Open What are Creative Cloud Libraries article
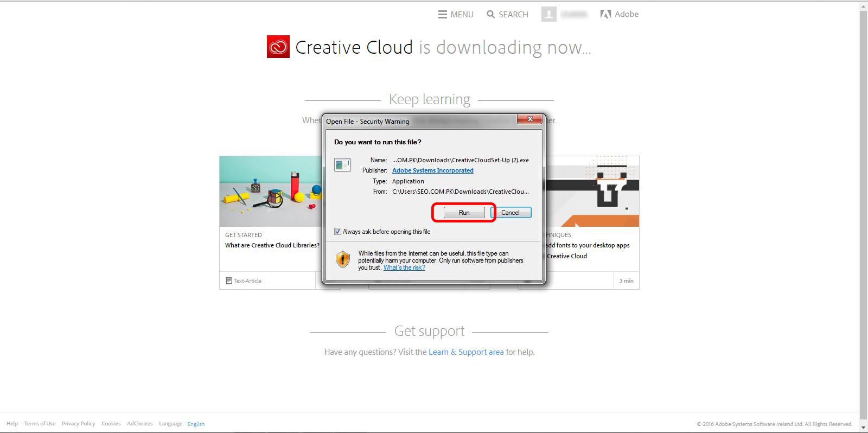The width and height of the screenshot is (868, 433). 272,245
